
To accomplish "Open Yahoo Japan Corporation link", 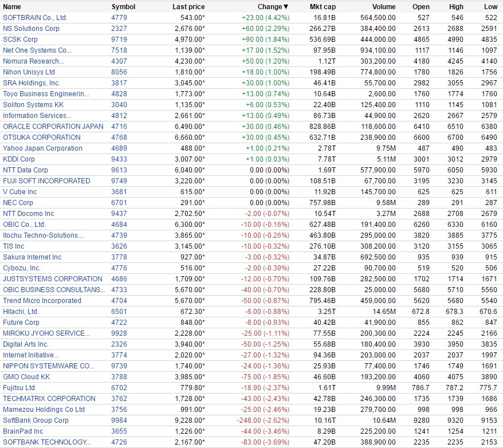I will (x=42, y=148).
